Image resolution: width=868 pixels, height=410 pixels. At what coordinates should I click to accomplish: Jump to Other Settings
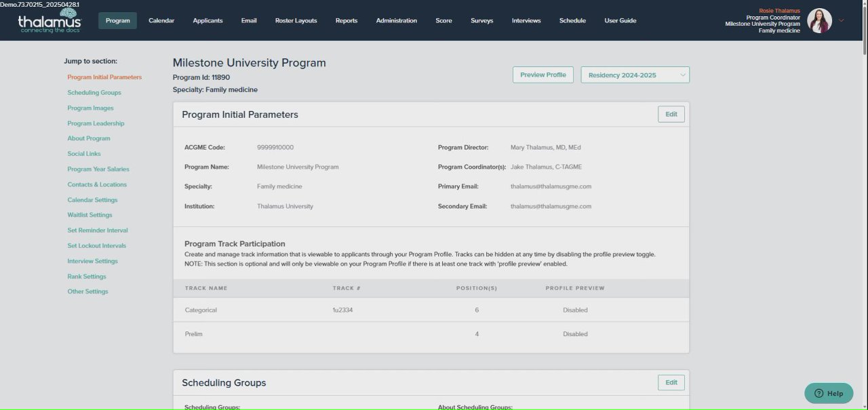[87, 291]
